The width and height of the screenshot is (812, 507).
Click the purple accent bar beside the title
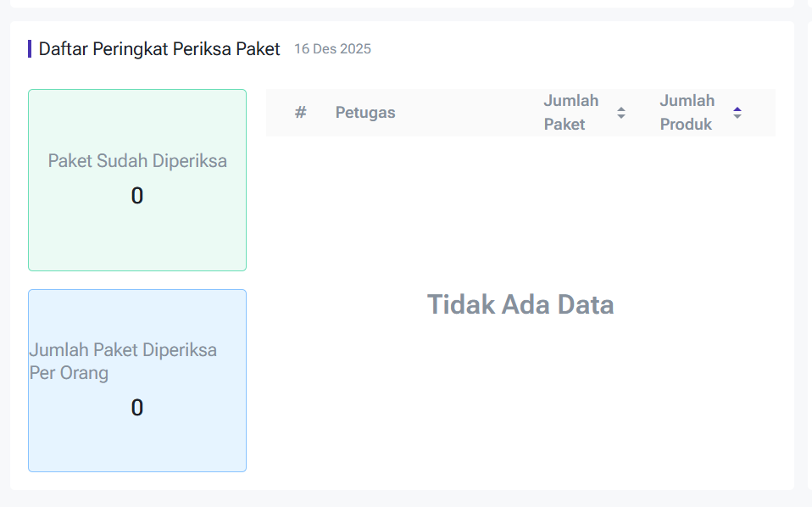30,49
